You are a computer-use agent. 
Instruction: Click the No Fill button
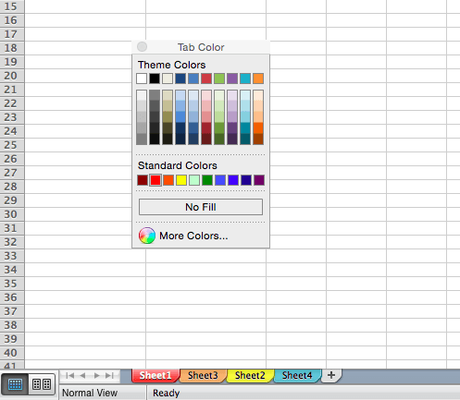tap(201, 207)
